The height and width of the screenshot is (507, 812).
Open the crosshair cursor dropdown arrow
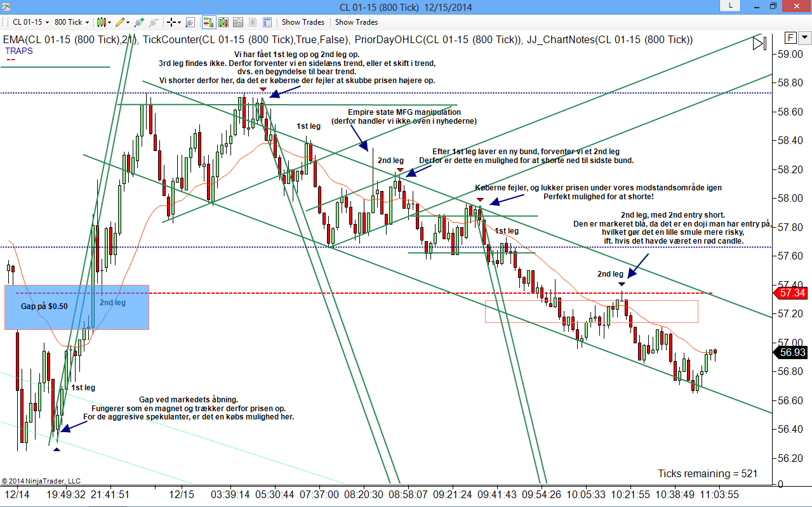pos(180,22)
